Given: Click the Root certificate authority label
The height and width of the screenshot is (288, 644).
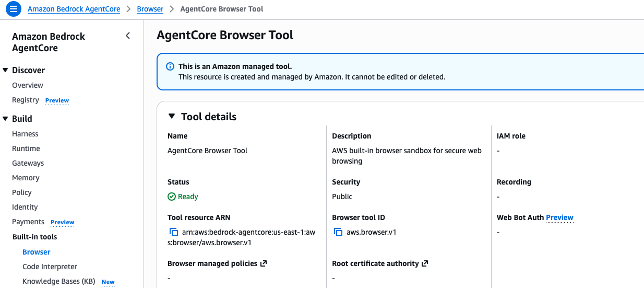Looking at the screenshot, I should 375,263.
